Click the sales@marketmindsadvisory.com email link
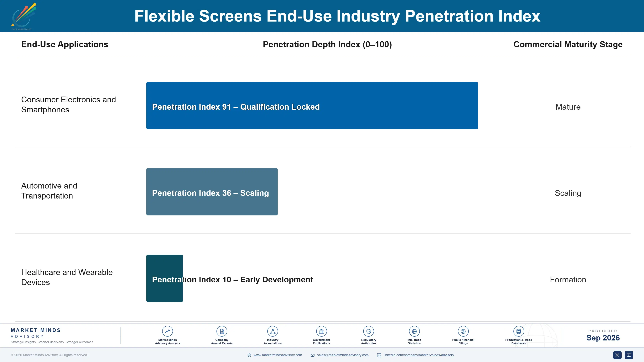644x362 pixels. click(x=343, y=355)
